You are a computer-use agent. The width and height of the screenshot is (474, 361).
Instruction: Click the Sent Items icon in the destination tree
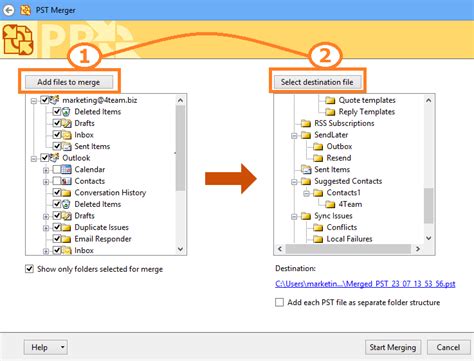(306, 169)
